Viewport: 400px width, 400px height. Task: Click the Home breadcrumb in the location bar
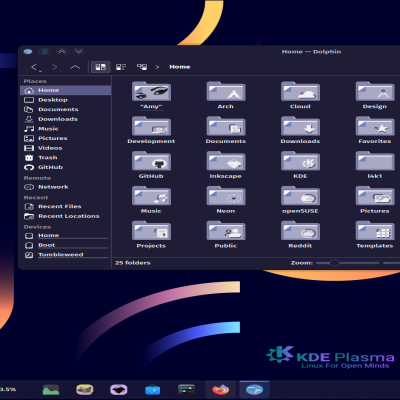coord(180,67)
